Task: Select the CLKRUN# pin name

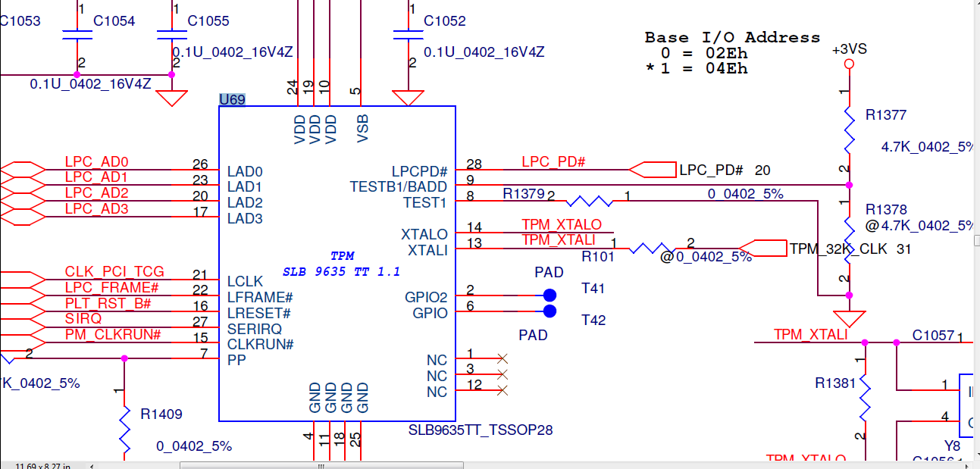Action: tap(260, 345)
